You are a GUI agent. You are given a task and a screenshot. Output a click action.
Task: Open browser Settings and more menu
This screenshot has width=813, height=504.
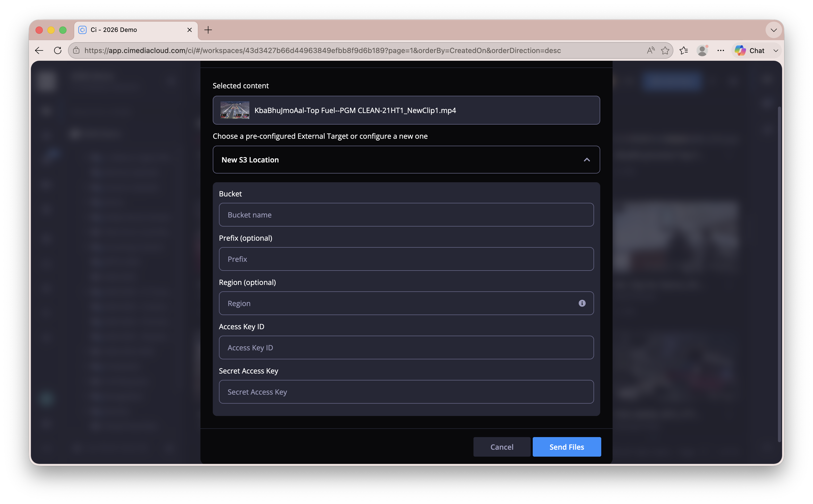coord(721,50)
